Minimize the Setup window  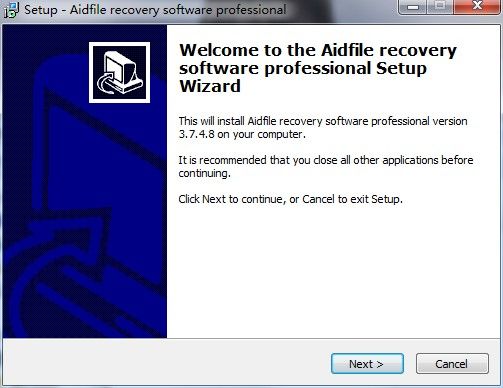(x=413, y=6)
